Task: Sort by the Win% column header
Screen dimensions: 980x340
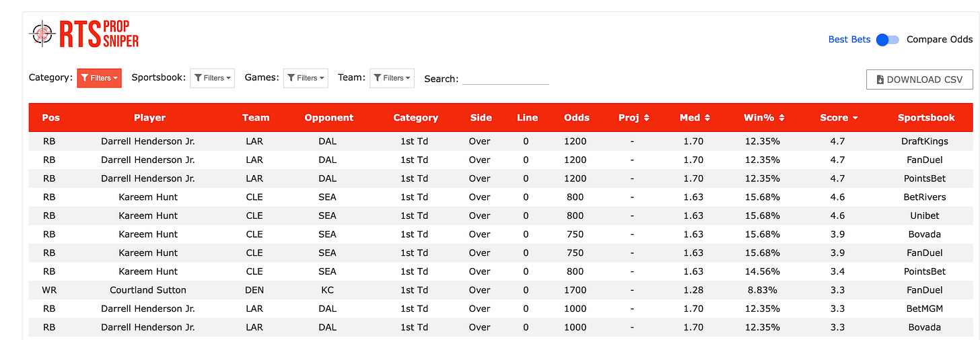Action: [x=763, y=118]
